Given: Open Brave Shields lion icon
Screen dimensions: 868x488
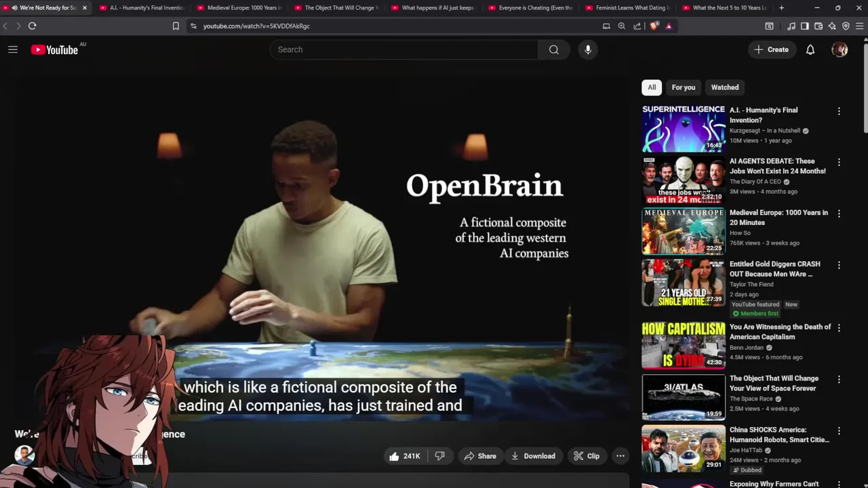Looking at the screenshot, I should pos(654,26).
